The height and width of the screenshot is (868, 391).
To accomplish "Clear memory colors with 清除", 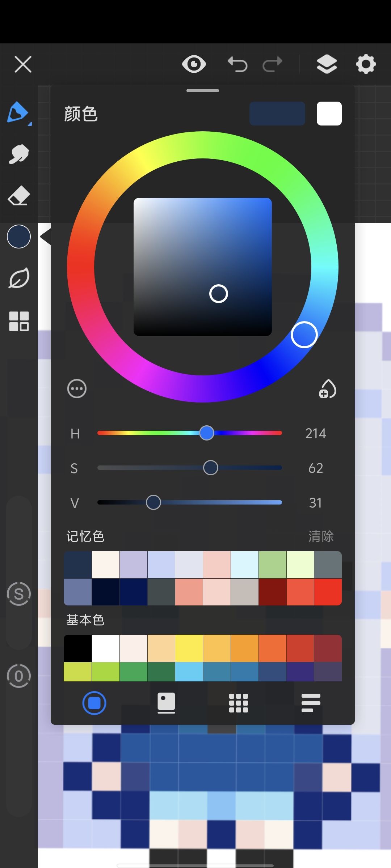I will tap(321, 536).
